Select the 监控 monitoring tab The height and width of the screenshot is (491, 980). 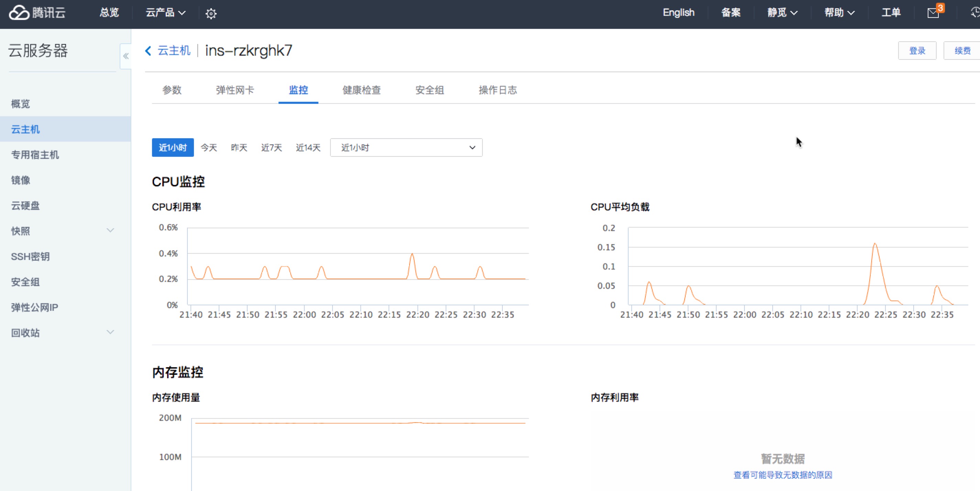[298, 90]
